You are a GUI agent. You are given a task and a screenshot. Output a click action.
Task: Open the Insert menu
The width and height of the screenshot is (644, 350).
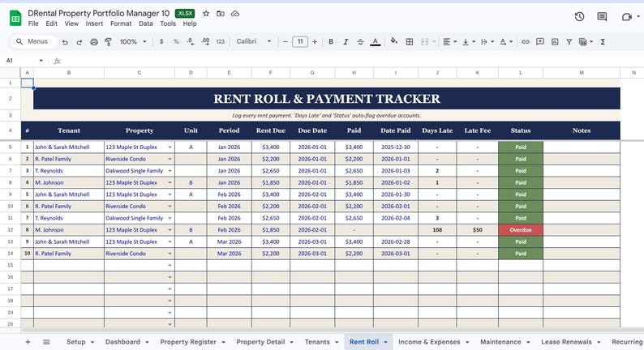94,23
